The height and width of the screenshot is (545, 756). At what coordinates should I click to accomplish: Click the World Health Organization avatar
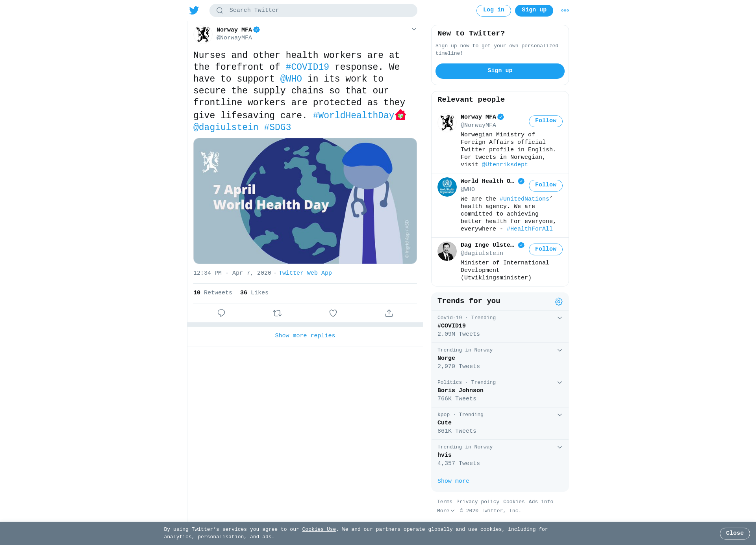pos(447,187)
